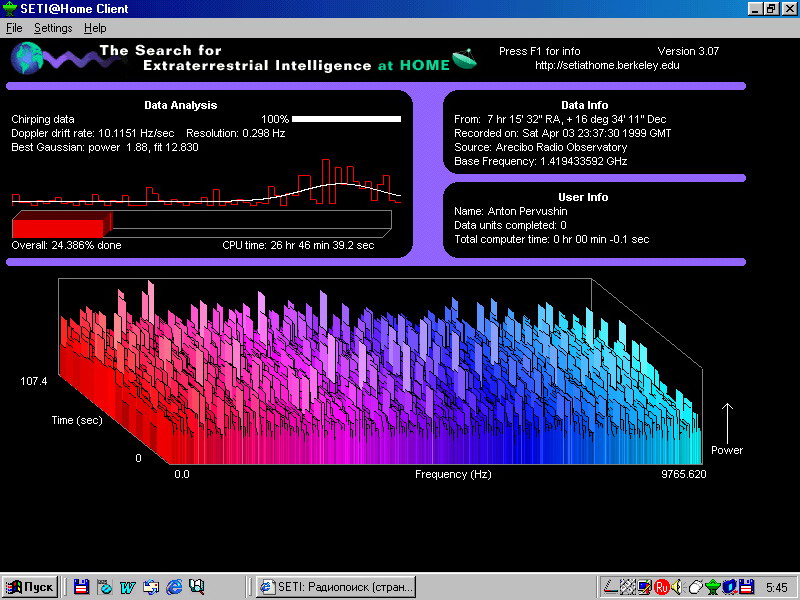Click the display monitor tray icon
Screen dimensions: 800x600
[x=644, y=587]
